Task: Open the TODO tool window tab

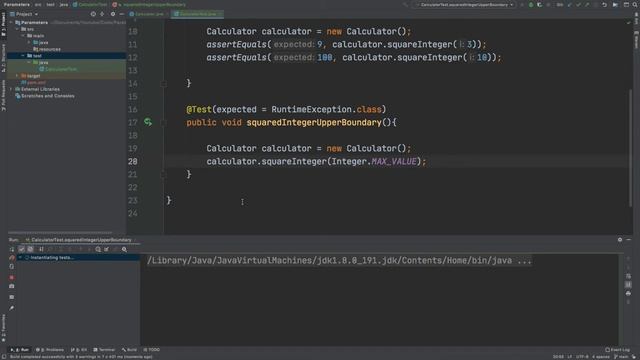Action: [151, 350]
